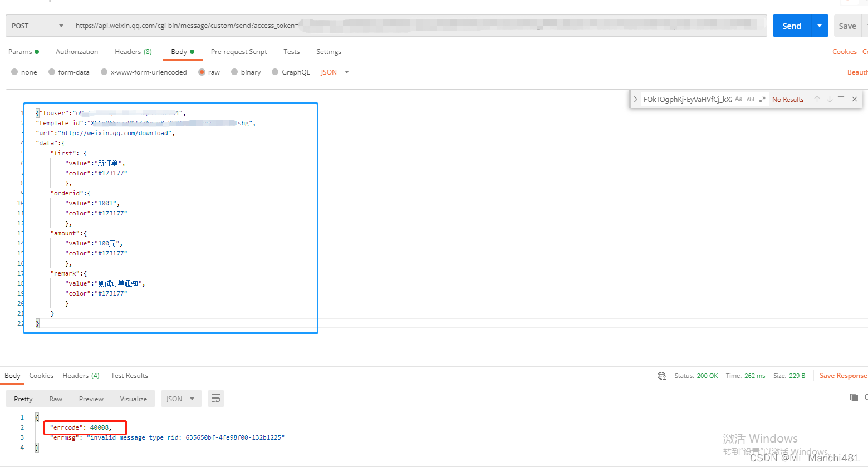Open the request Body tab
Viewport: 868px width, 467px height.
(x=183, y=51)
